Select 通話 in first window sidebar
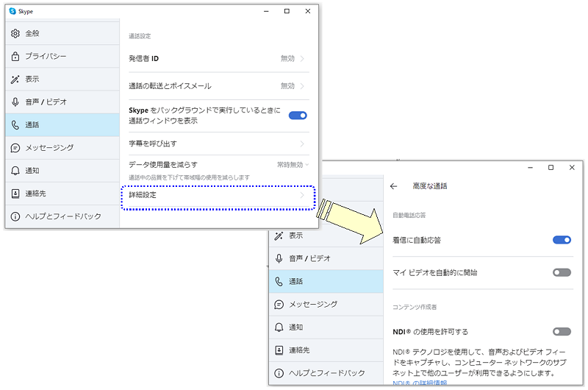 (62, 125)
